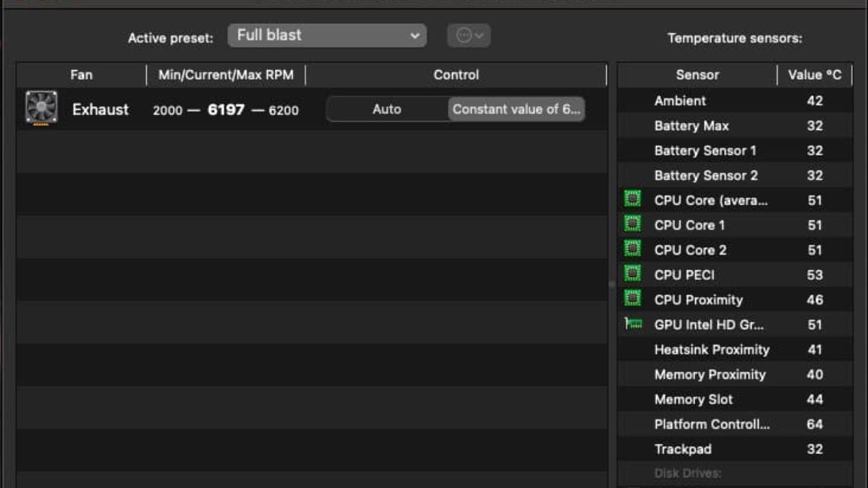Image resolution: width=868 pixels, height=488 pixels.
Task: Sort by the Fan column header
Action: click(x=81, y=74)
